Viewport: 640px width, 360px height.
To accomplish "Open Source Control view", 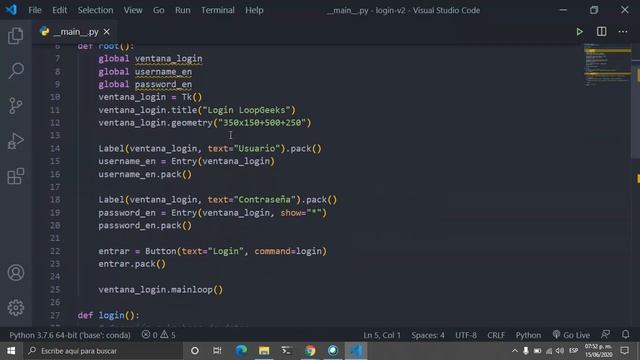I will tap(16, 106).
